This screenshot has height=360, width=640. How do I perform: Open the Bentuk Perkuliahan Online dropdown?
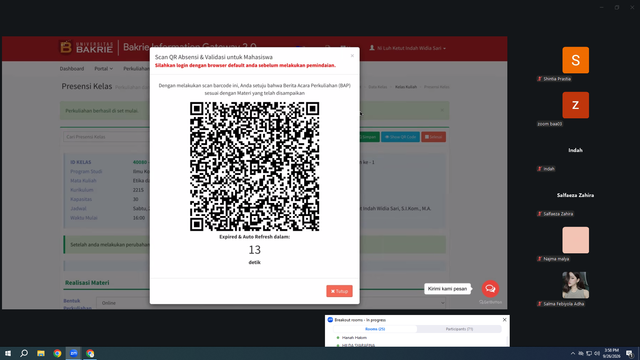(x=271, y=303)
